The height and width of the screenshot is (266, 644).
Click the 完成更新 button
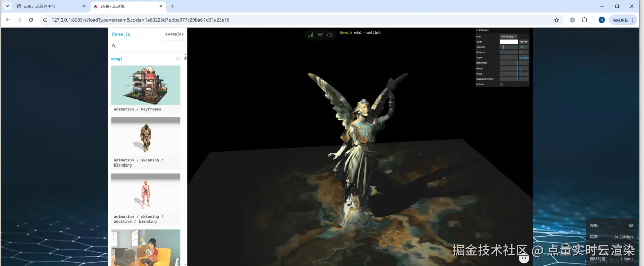[620, 20]
